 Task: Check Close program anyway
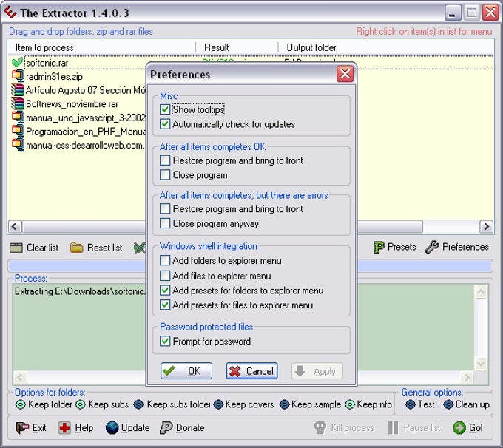tap(165, 223)
